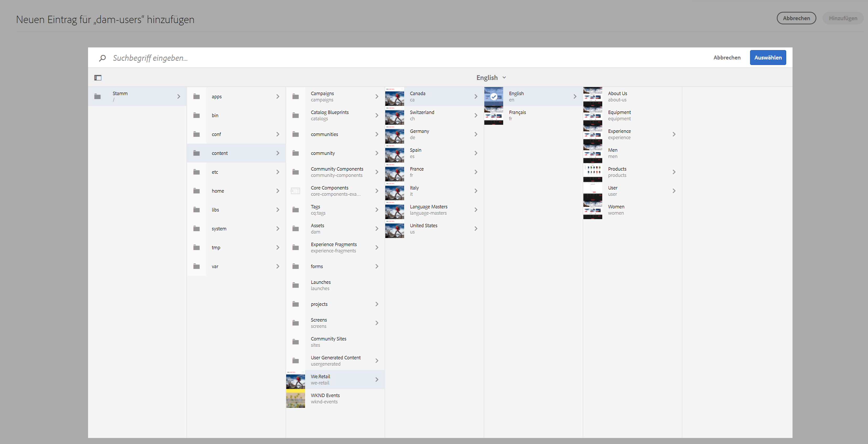Viewport: 868px width, 444px height.
Task: Click the Assets dam folder icon
Action: coord(296,229)
